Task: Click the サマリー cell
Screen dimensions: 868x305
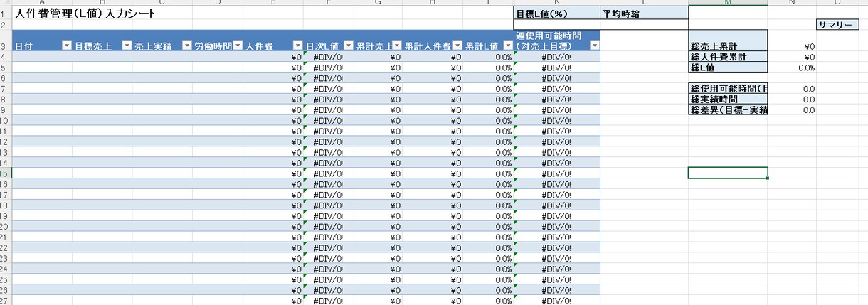Action: coord(837,24)
